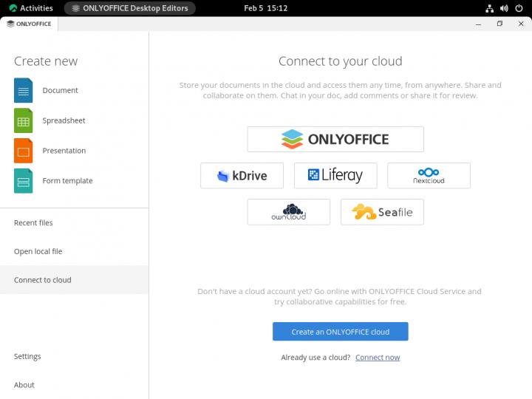Open the About page
Image resolution: width=532 pixels, height=399 pixels.
[x=24, y=385]
